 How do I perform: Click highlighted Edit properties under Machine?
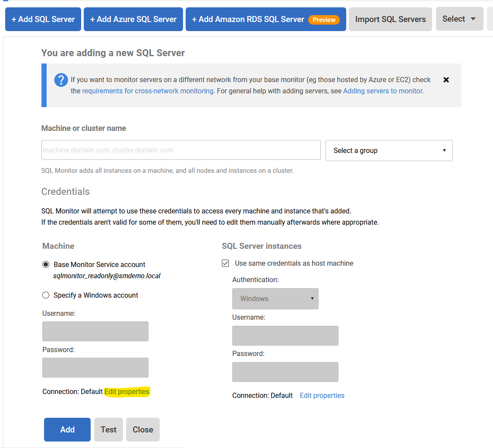pyautogui.click(x=127, y=391)
